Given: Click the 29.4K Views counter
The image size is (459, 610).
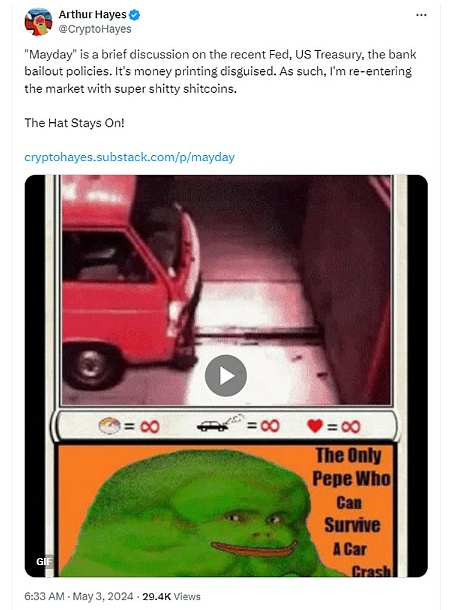Looking at the screenshot, I should click(171, 596).
